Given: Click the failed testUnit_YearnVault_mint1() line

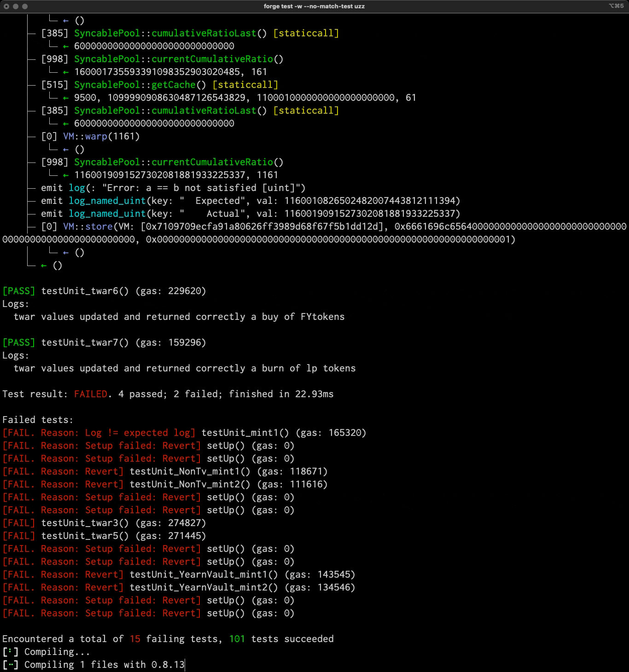Looking at the screenshot, I should pos(179,574).
